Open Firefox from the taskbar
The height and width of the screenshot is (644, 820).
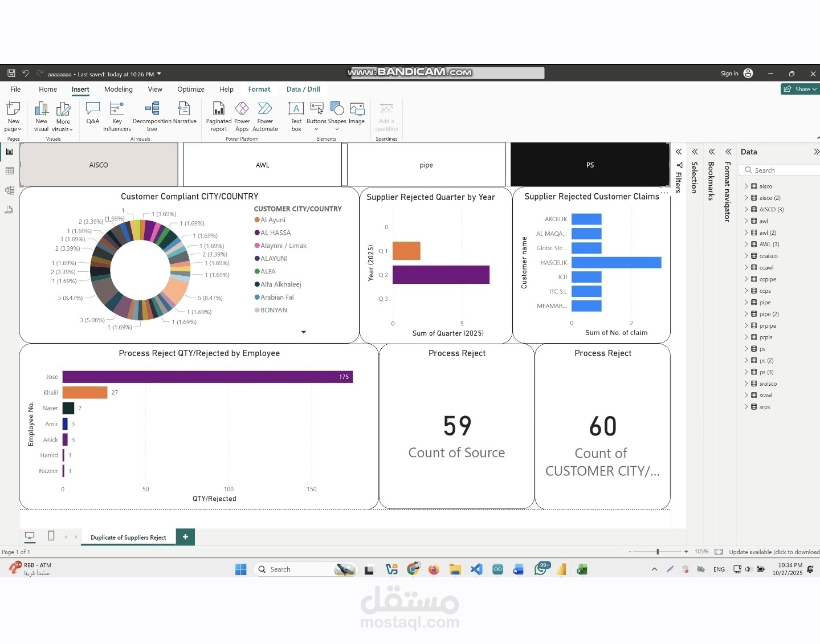tap(434, 569)
